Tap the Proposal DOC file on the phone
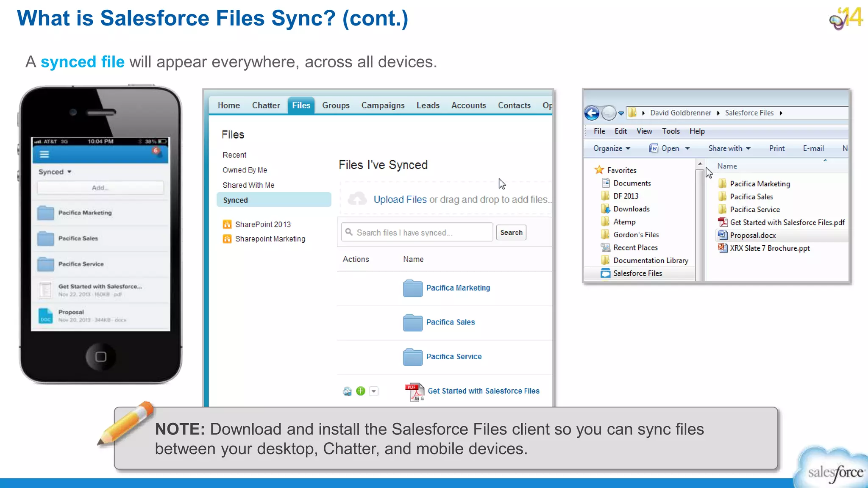 click(x=100, y=316)
